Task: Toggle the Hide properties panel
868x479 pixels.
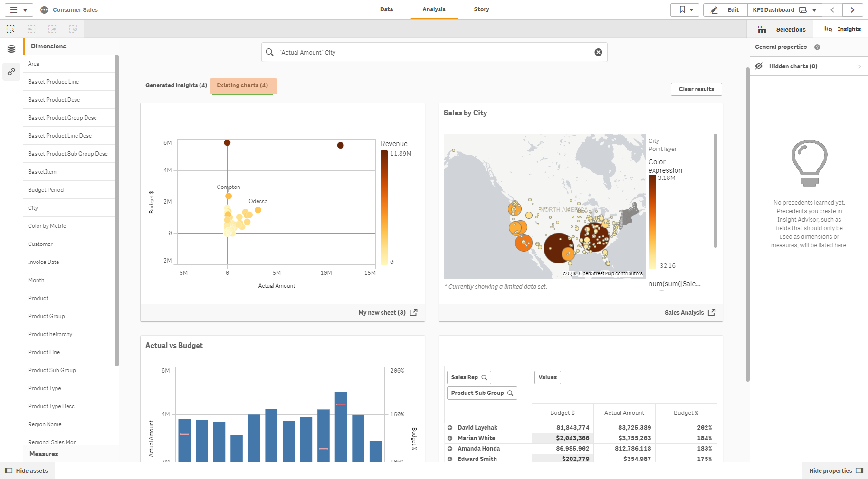Action: [835, 470]
